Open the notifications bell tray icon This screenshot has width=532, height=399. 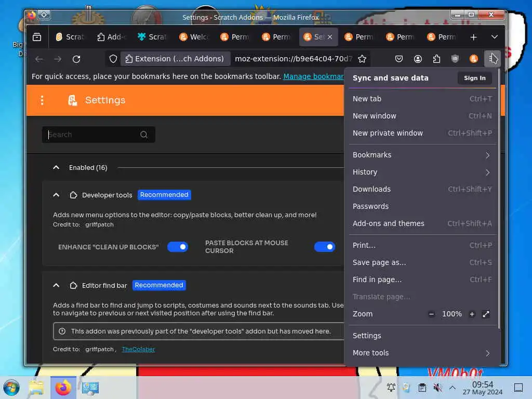pos(391,388)
